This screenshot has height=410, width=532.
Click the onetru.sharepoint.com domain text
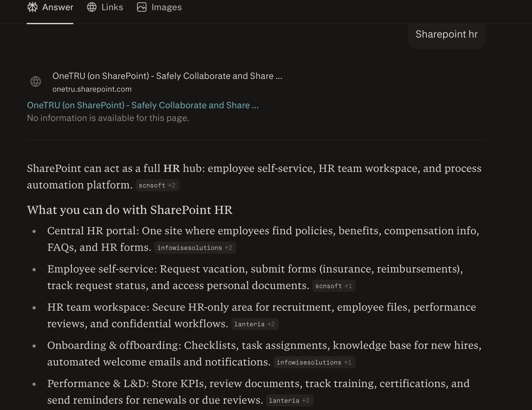tap(92, 89)
